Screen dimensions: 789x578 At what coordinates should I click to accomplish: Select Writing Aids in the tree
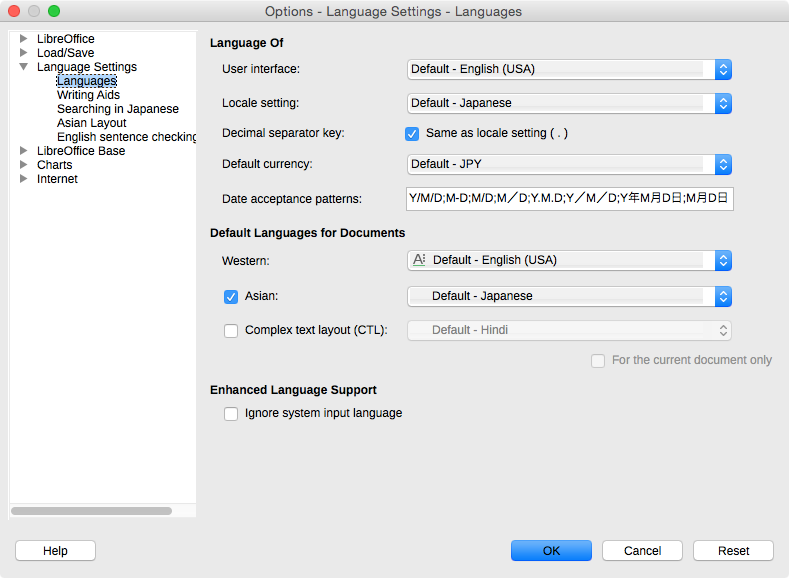click(x=89, y=95)
